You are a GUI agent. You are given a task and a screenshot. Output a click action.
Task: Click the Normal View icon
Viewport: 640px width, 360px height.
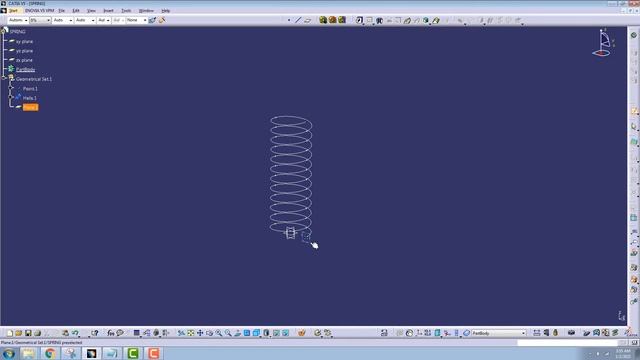(238, 333)
